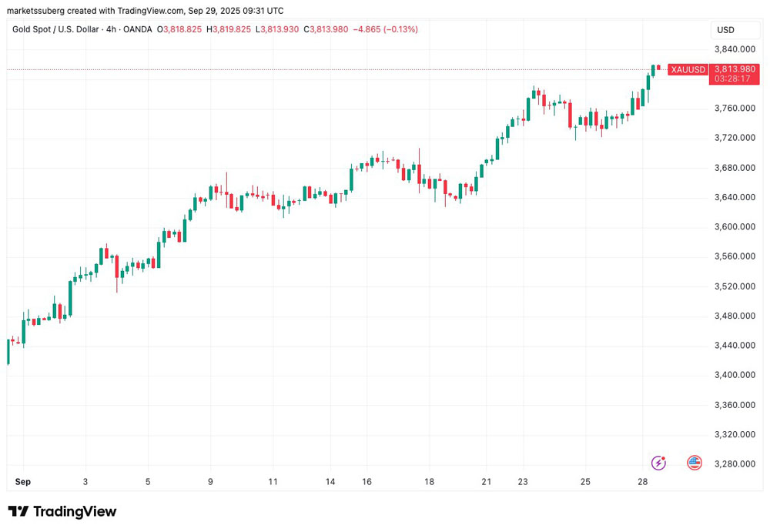Click date 28 on the time axis
The height and width of the screenshot is (532, 770).
[641, 482]
